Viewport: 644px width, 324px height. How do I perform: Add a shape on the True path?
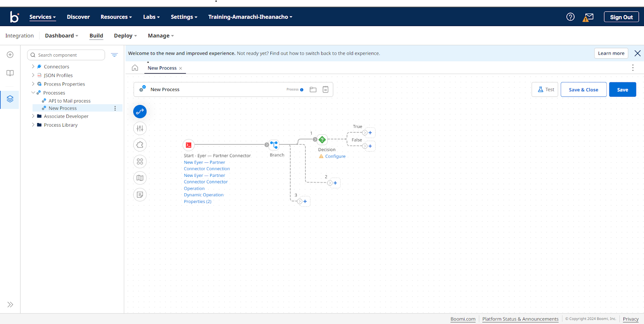coord(370,133)
